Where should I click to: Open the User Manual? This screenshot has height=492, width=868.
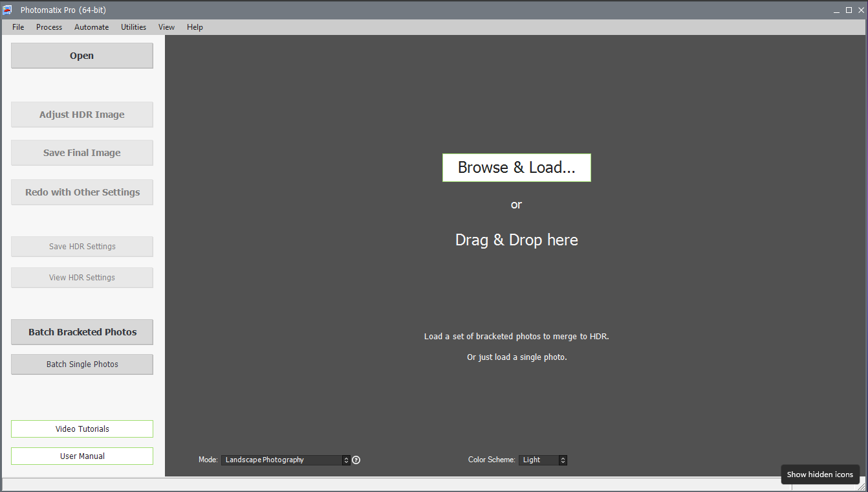coord(82,456)
